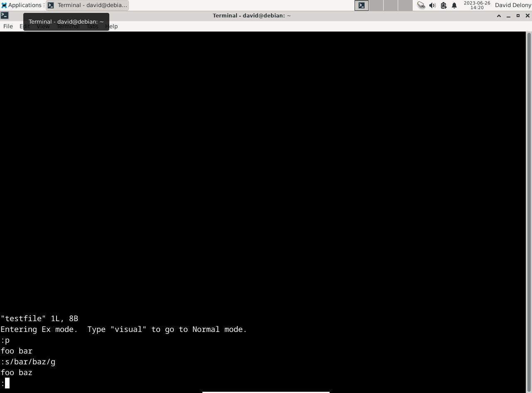Viewport: 532px width, 393px height.
Task: Click the line '"testfile" 1L, 8B'
Action: point(39,319)
